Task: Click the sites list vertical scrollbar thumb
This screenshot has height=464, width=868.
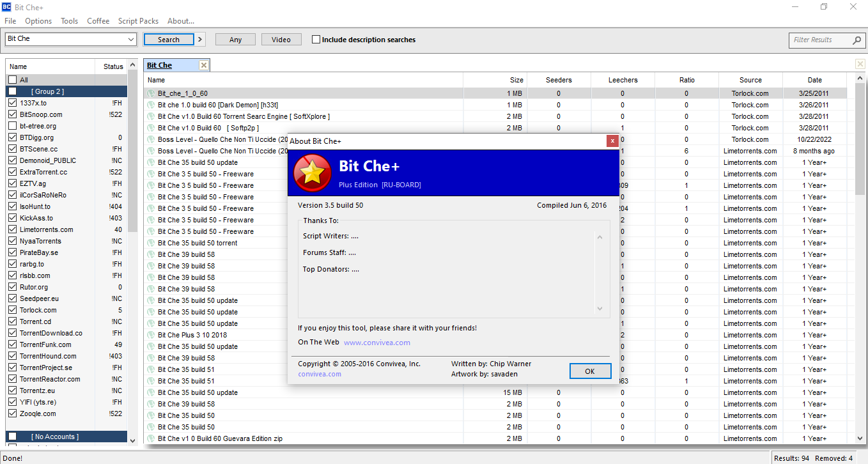Action: pos(133,151)
